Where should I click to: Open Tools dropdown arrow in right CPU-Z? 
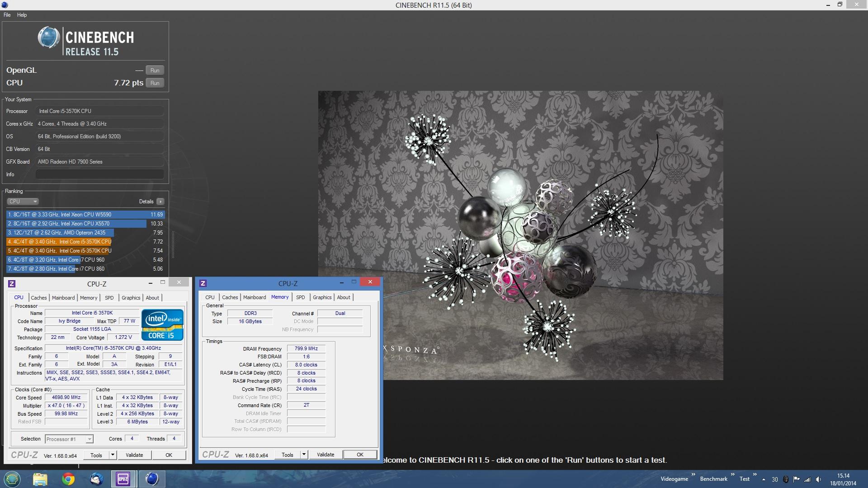[304, 455]
